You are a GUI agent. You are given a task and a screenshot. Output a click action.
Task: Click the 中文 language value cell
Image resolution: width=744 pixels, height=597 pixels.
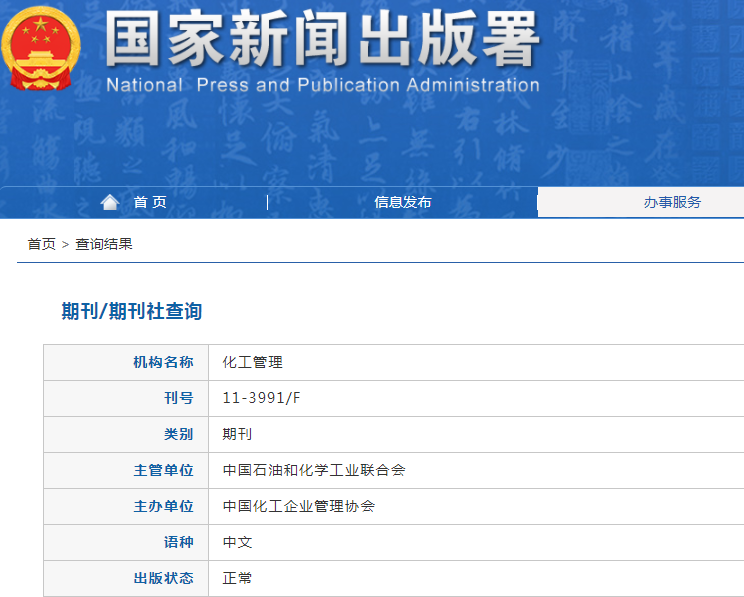[x=237, y=542]
